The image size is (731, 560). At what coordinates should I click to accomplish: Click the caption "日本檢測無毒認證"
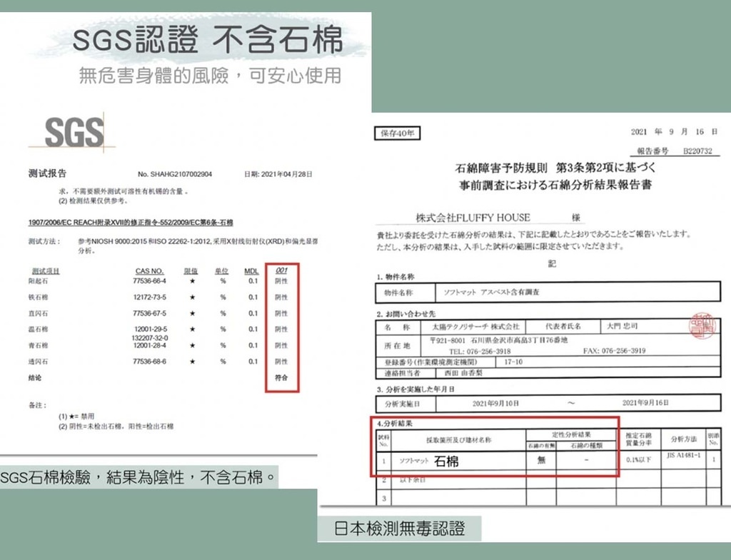400,529
